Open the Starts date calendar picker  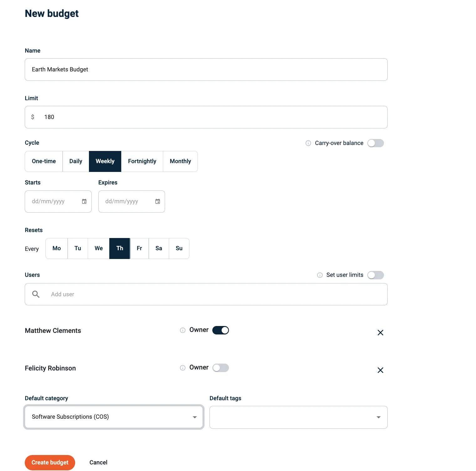coord(84,201)
